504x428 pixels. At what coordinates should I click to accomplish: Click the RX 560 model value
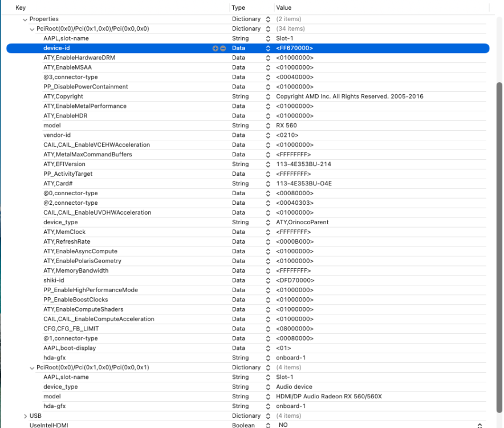click(286, 126)
